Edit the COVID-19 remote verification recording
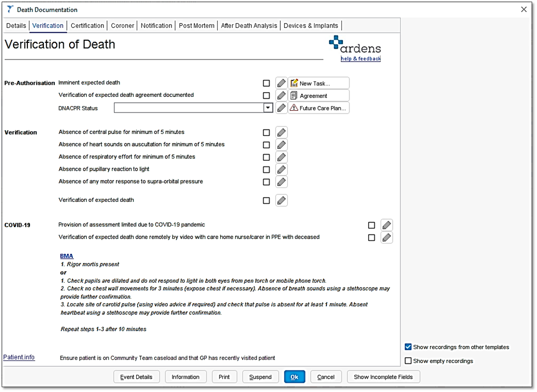Viewport: 537px width, 392px height. click(386, 237)
